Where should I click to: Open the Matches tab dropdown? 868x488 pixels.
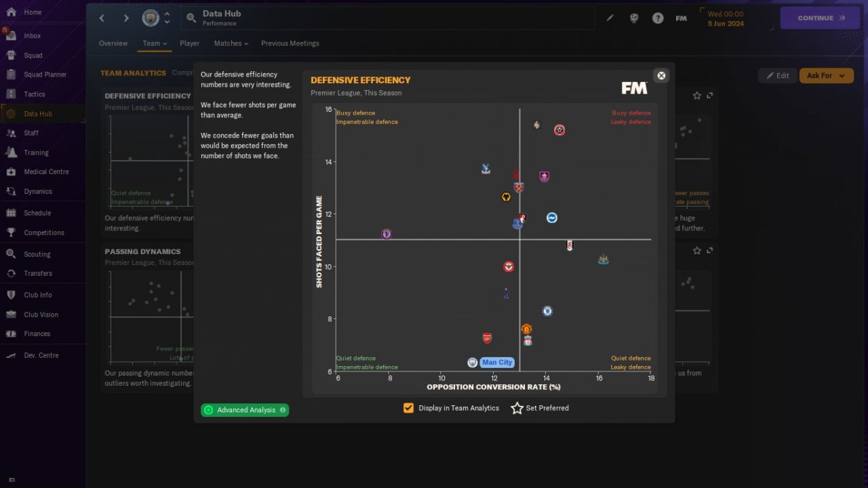pos(231,43)
